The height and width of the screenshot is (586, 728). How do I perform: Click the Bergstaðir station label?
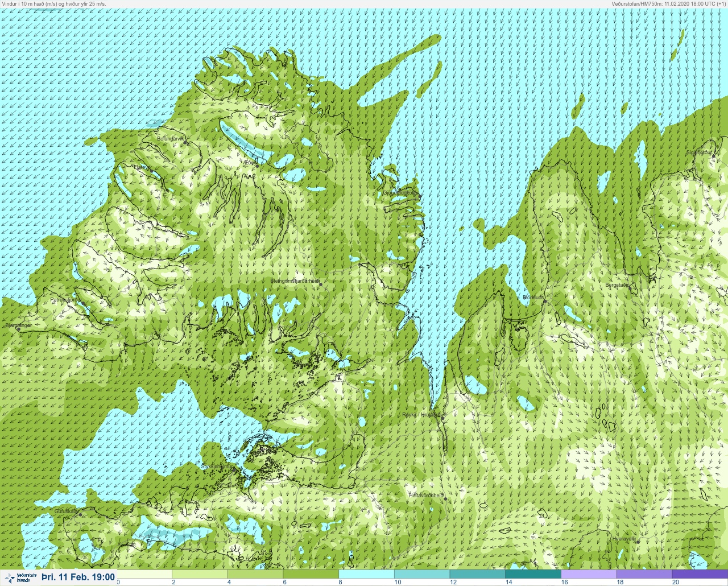pyautogui.click(x=617, y=285)
